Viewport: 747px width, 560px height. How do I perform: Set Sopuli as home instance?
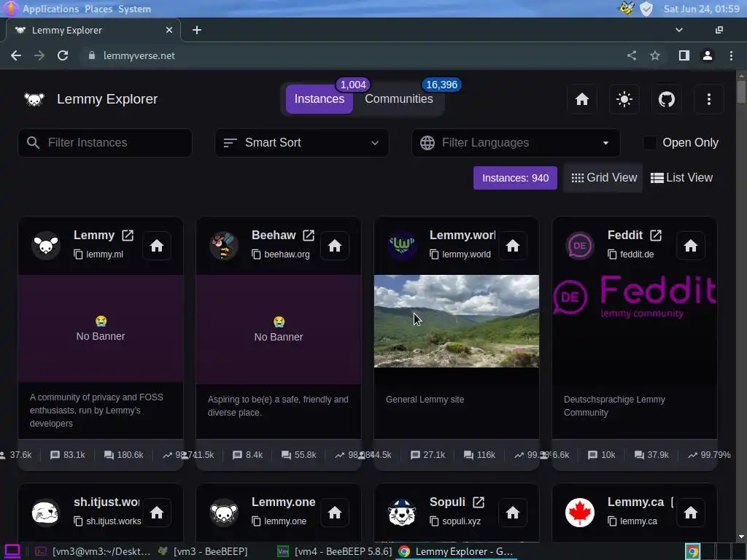point(513,513)
